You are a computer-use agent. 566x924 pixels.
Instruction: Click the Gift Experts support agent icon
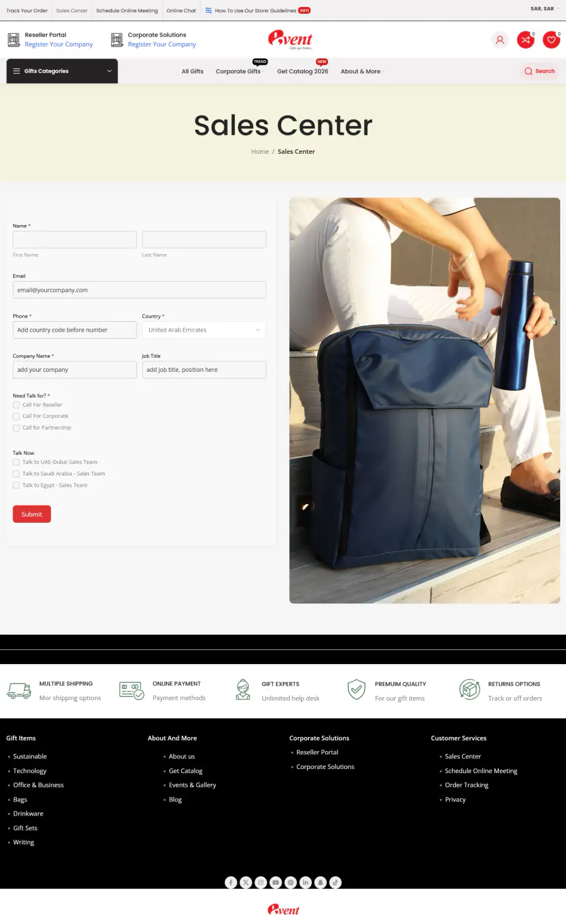click(x=243, y=689)
